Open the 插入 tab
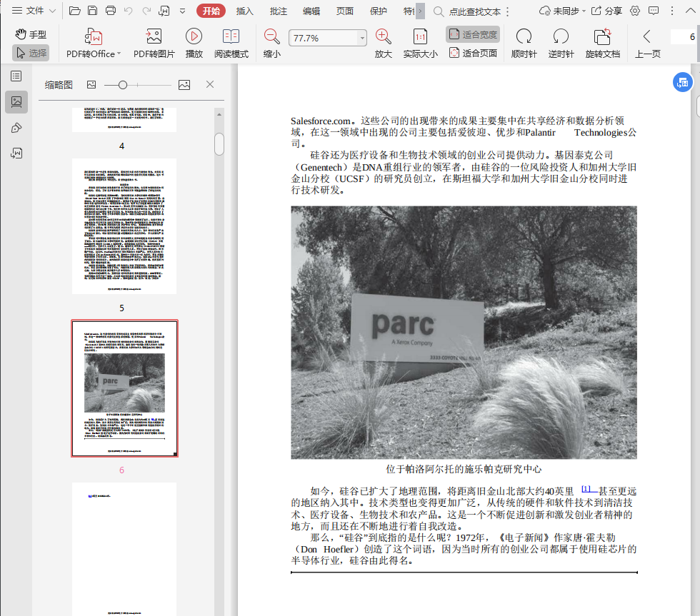The image size is (700, 616). (x=245, y=11)
